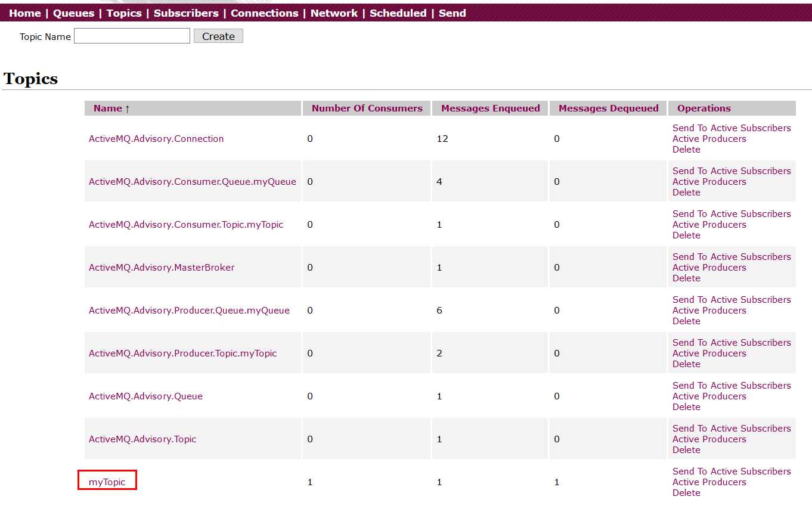Screen dimensions: 812x515
Task: Send To Active Subscribers for Producer.Queue.myQueue
Action: [x=732, y=300]
